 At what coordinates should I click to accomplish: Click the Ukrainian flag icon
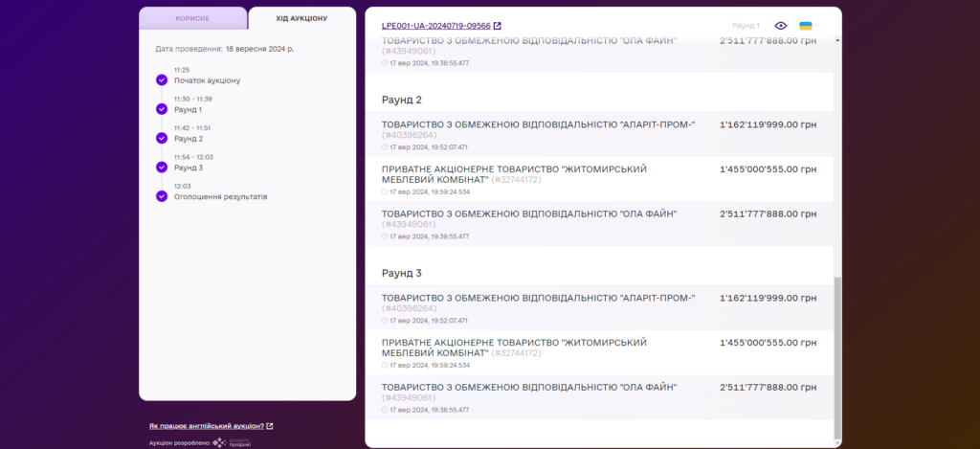point(806,26)
